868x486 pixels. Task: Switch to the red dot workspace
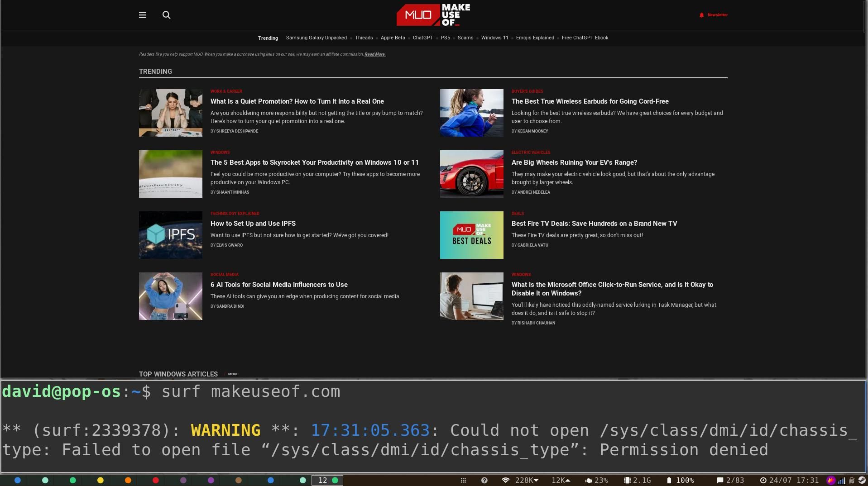tap(156, 480)
